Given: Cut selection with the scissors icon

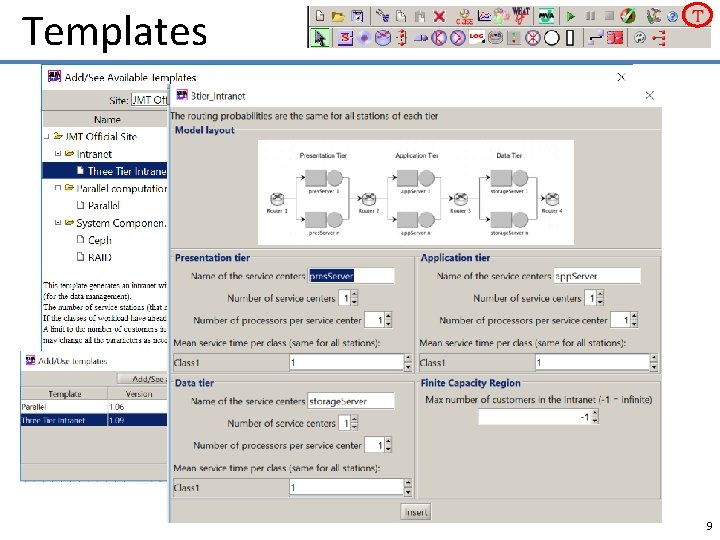Looking at the screenshot, I should pyautogui.click(x=382, y=17).
